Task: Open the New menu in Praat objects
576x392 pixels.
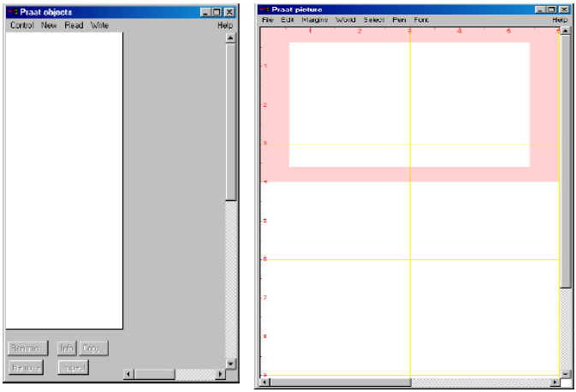Action: [x=49, y=26]
